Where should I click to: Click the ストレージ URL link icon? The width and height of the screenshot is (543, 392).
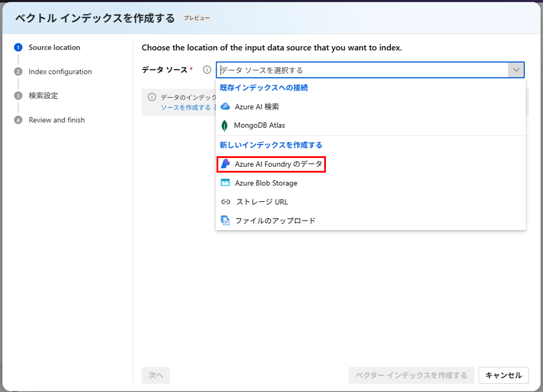225,202
